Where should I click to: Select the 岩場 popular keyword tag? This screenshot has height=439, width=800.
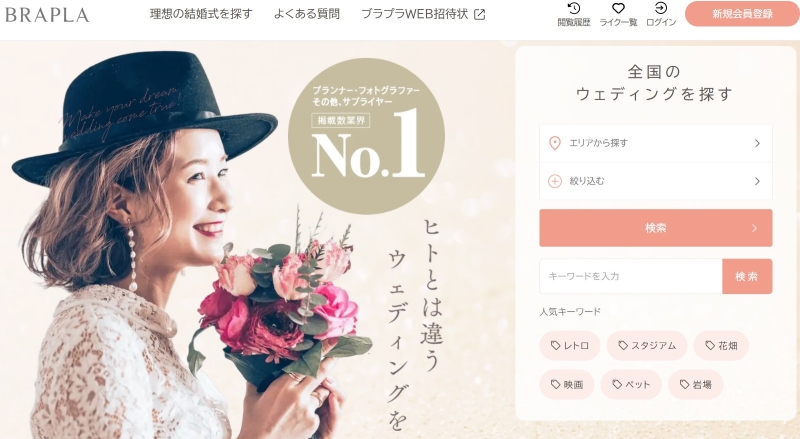[695, 384]
